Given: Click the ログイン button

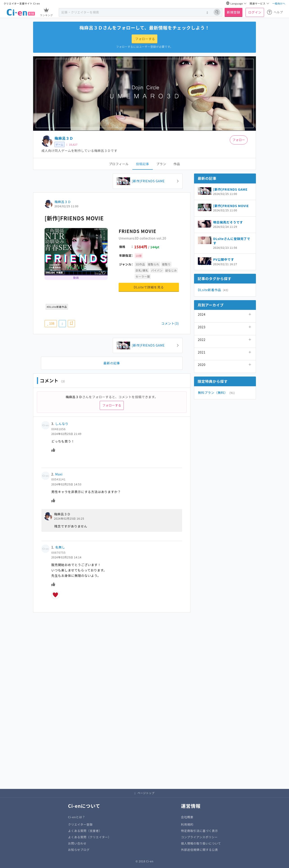Looking at the screenshot, I should click(x=255, y=12).
